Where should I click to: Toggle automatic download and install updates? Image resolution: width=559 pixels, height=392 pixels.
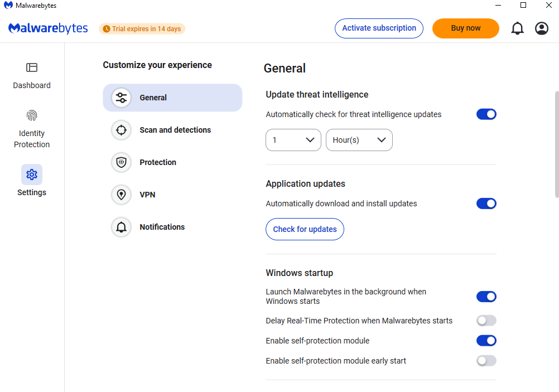[486, 204]
